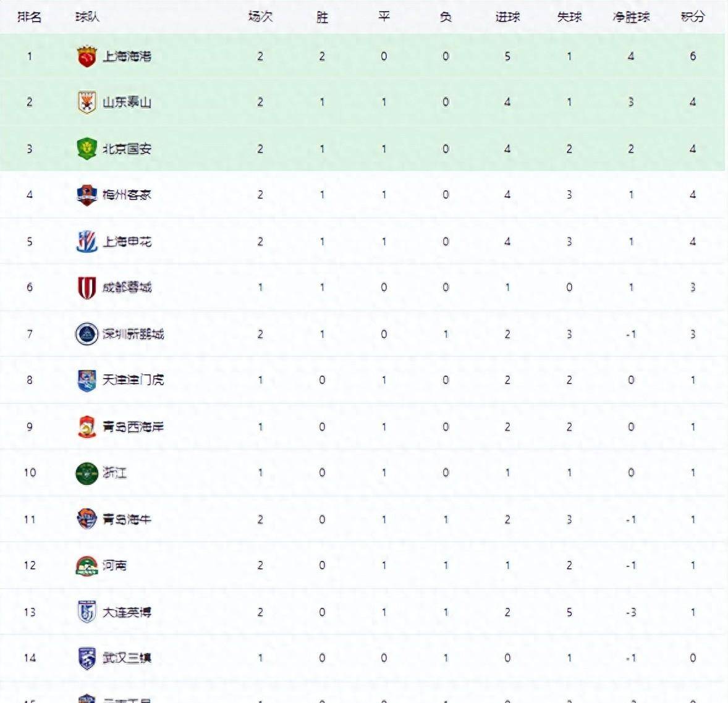Open the 青岛海牛 team name link
Screen dimensions: 728x703
coord(127,520)
